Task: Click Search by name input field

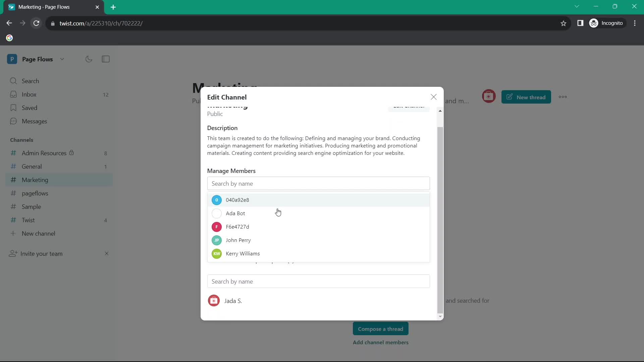Action: click(318, 183)
